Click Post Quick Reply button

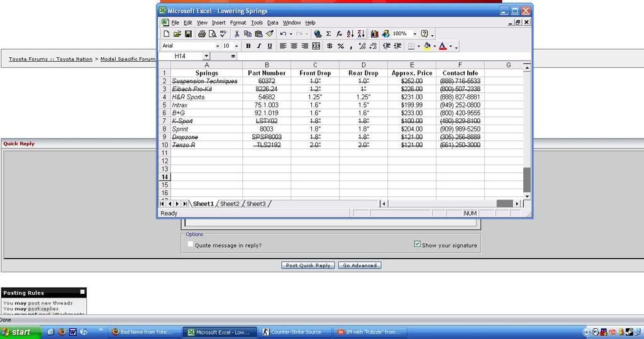tap(308, 265)
